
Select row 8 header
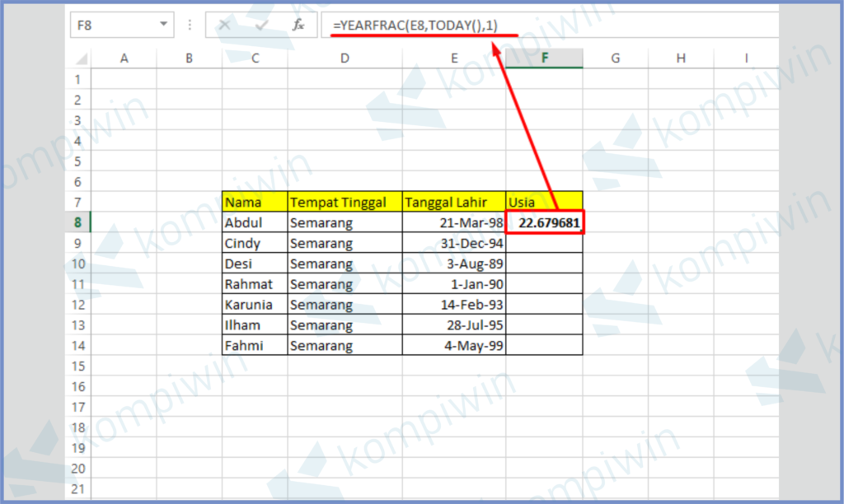78,222
